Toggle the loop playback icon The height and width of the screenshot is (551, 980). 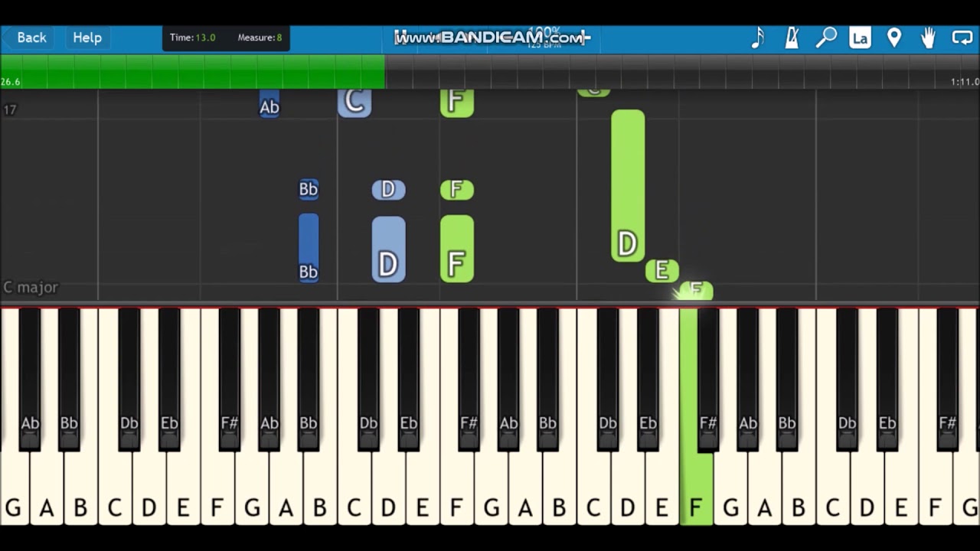[x=962, y=37]
